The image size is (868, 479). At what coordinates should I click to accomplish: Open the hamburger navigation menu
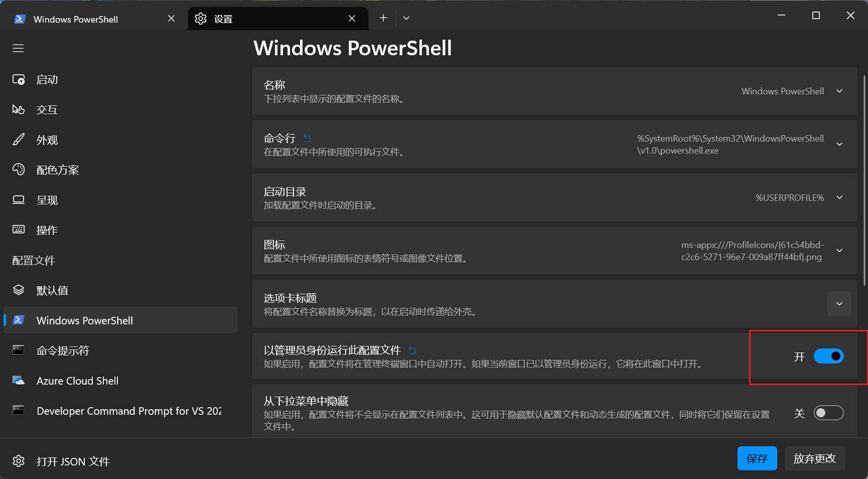coord(18,48)
